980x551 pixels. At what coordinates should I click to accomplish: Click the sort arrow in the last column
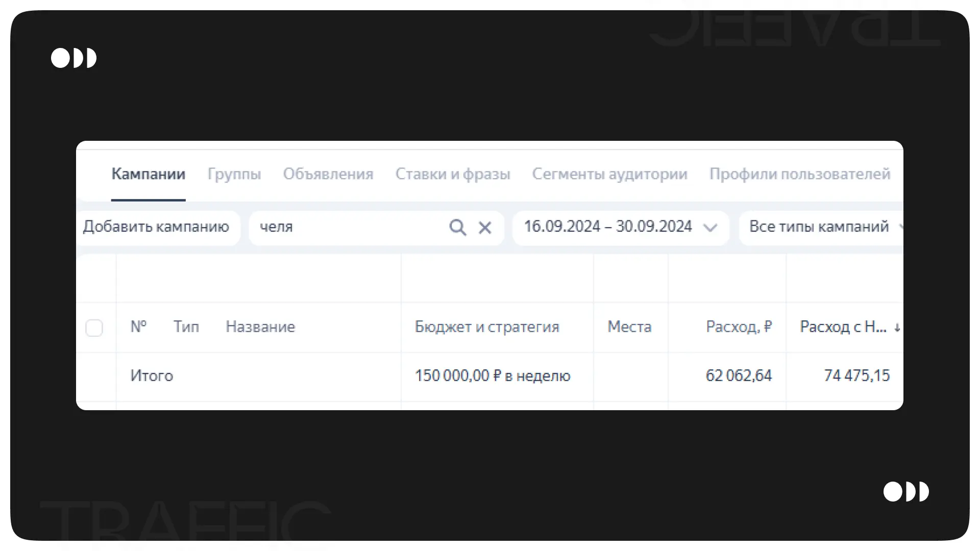click(x=897, y=328)
